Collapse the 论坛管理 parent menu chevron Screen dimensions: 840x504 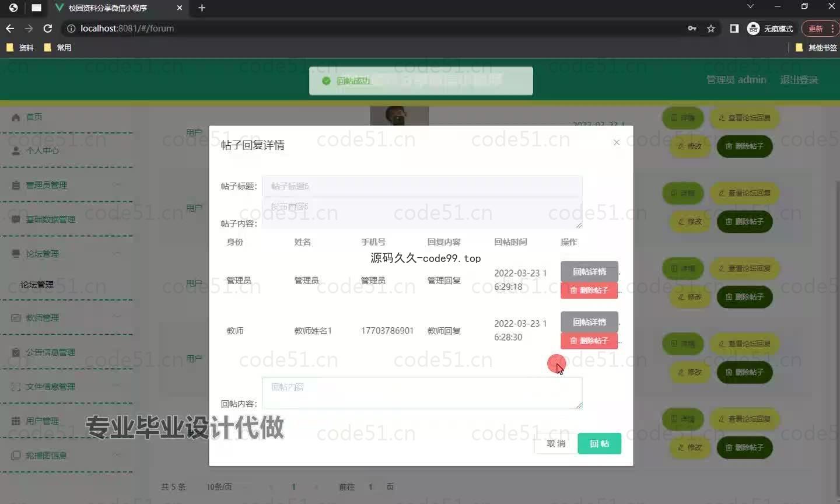coord(117,253)
